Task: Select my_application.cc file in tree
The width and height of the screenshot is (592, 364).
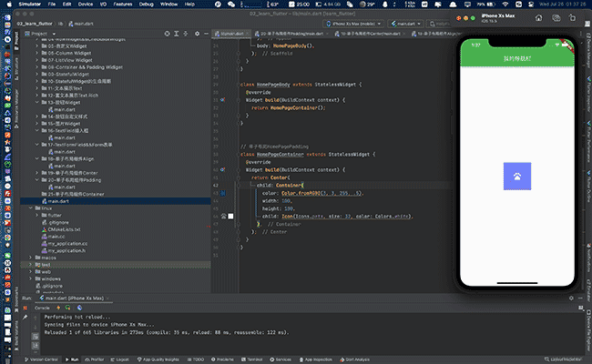Action: [65, 244]
